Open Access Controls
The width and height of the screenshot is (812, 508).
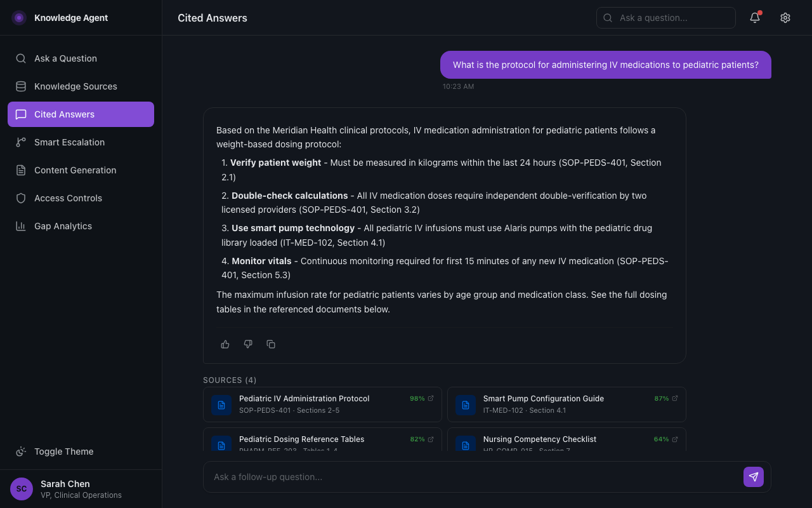click(69, 198)
